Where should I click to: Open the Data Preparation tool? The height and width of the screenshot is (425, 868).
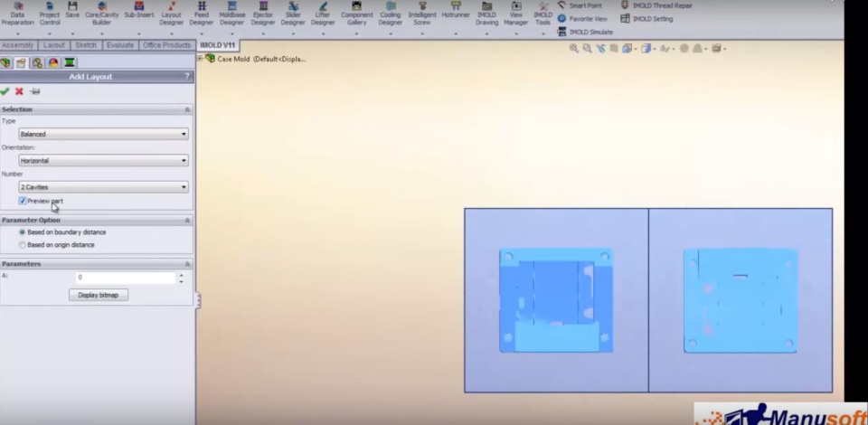17,14
